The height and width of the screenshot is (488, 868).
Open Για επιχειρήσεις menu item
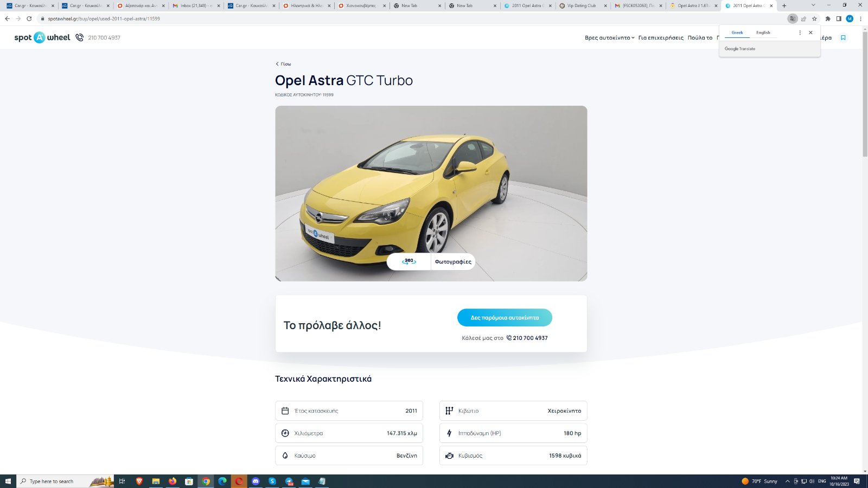coord(661,38)
